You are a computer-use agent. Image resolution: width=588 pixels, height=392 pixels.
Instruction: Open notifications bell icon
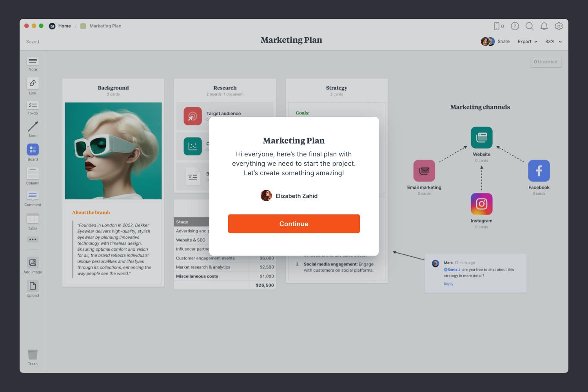click(544, 26)
